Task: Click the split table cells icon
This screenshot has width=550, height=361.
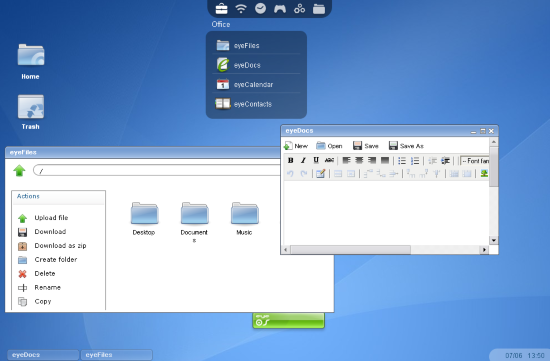Action: [x=454, y=174]
